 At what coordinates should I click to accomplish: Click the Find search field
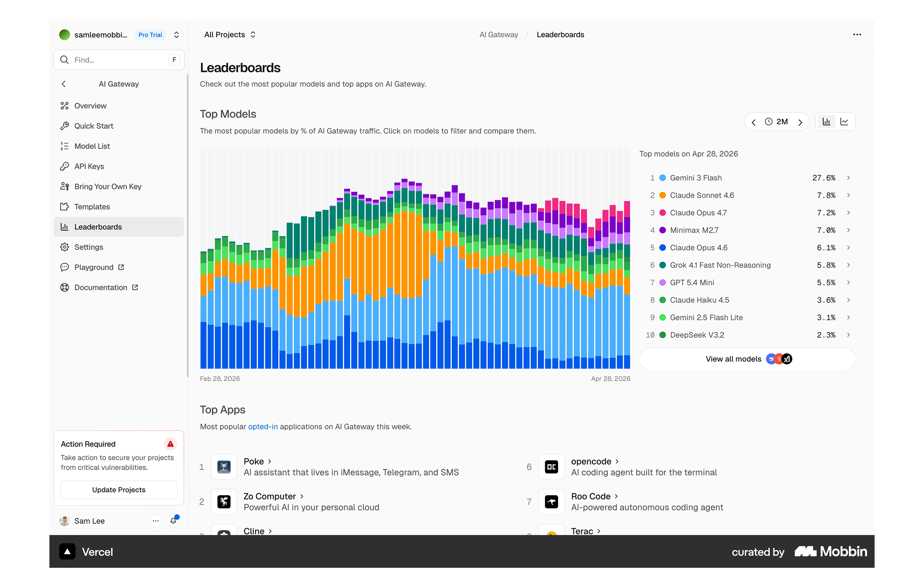click(119, 60)
